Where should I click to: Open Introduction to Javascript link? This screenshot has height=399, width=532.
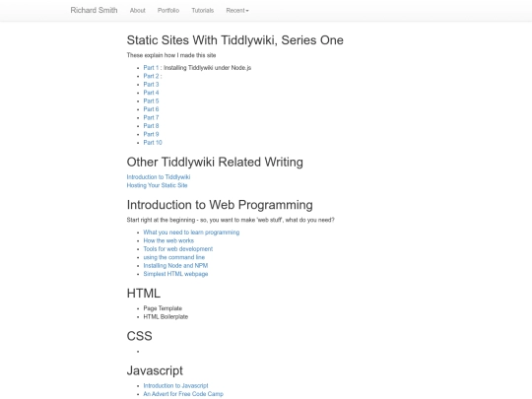tap(175, 386)
